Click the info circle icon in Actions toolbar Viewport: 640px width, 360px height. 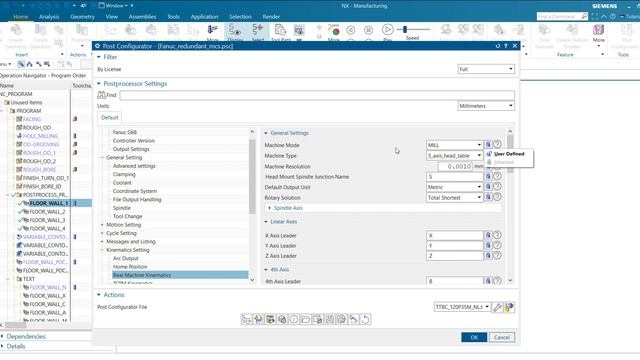[x=293, y=319]
